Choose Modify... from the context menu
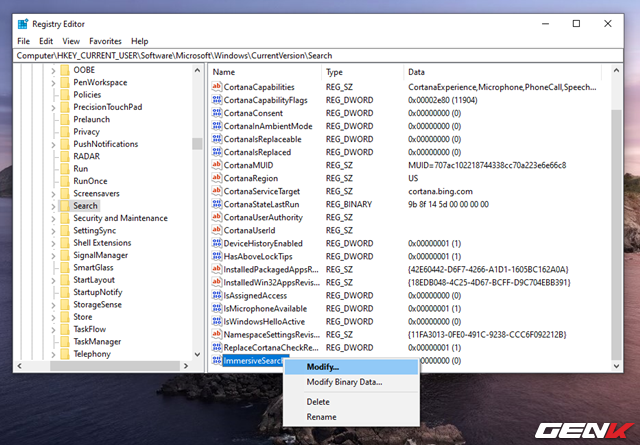This screenshot has width=640, height=445. [351, 367]
